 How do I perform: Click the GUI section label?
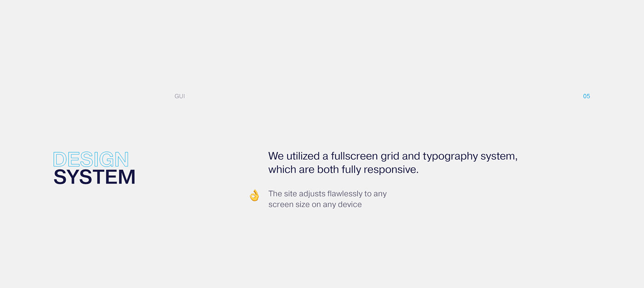click(x=179, y=96)
